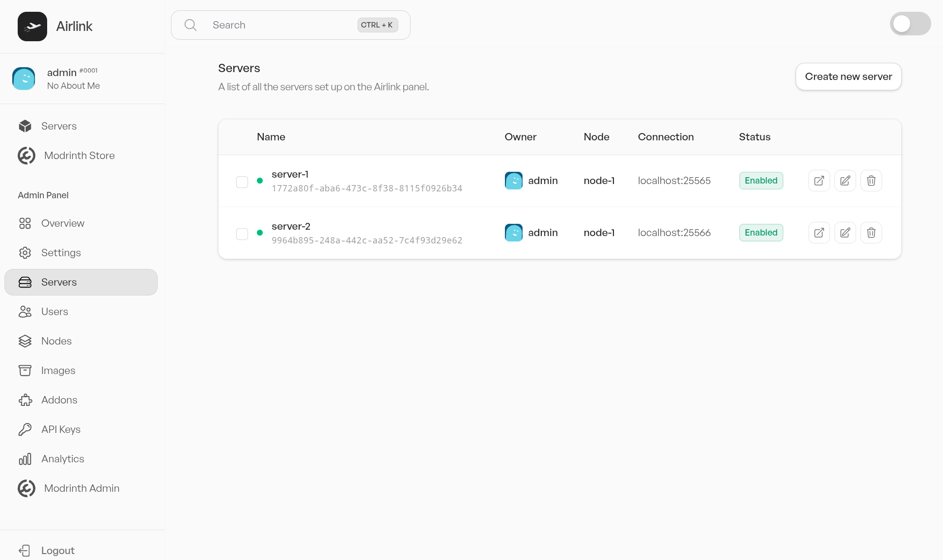
Task: Navigate to API Keys page
Action: pyautogui.click(x=60, y=429)
